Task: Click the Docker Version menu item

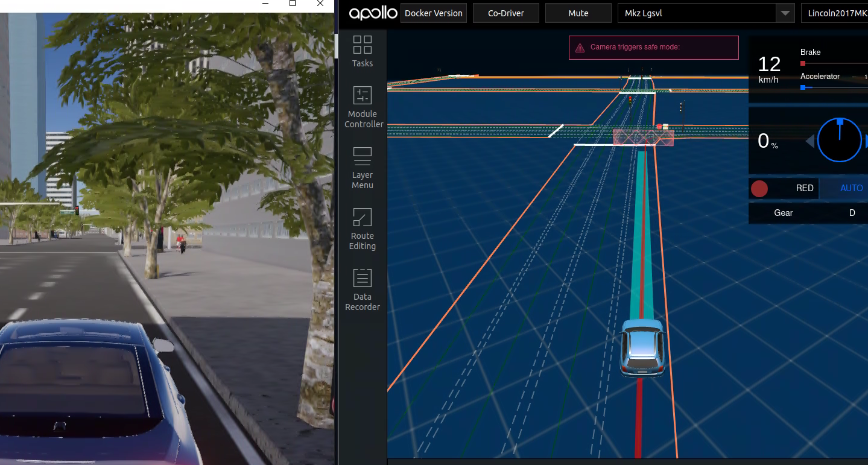Action: 433,13
